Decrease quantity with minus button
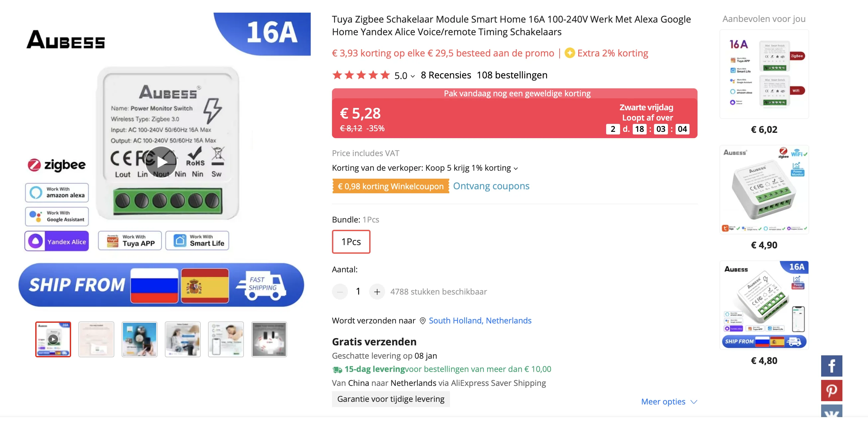The height and width of the screenshot is (443, 868). point(340,292)
